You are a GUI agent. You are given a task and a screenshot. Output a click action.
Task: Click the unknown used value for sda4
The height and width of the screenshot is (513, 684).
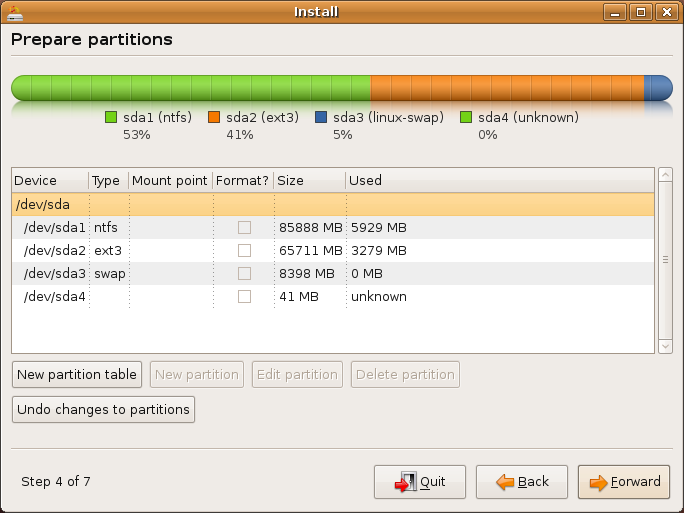click(379, 297)
